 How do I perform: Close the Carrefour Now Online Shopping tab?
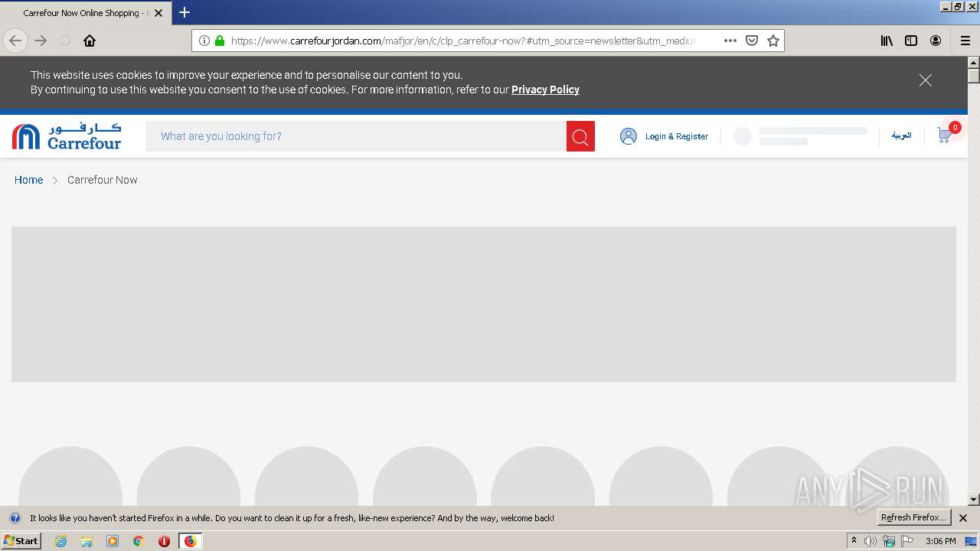[158, 13]
